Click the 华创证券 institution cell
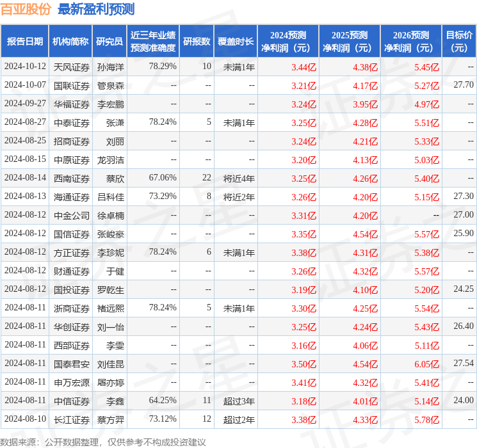 point(72,327)
